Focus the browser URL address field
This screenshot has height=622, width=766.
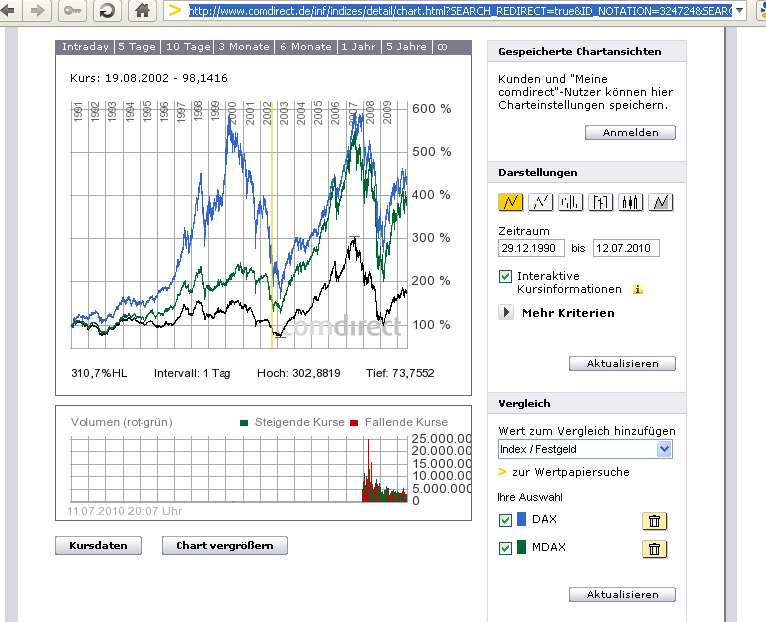(x=460, y=10)
